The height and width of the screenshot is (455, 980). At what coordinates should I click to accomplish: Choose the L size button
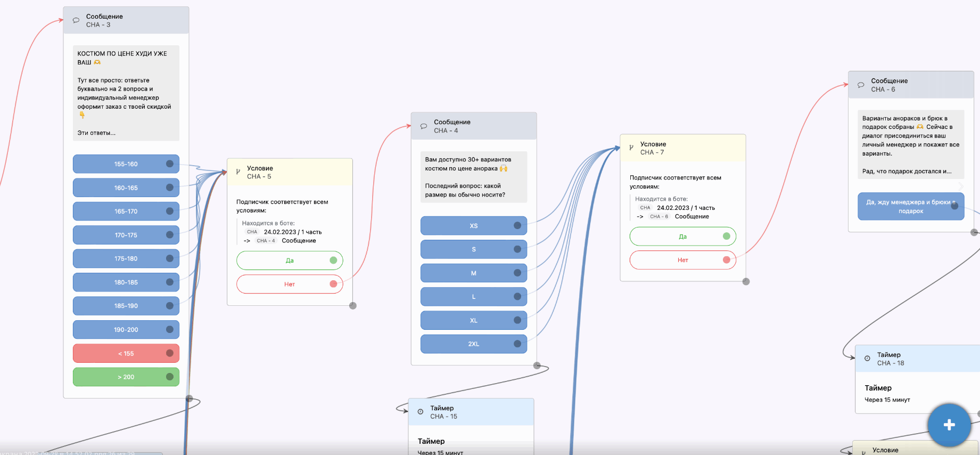[474, 297]
